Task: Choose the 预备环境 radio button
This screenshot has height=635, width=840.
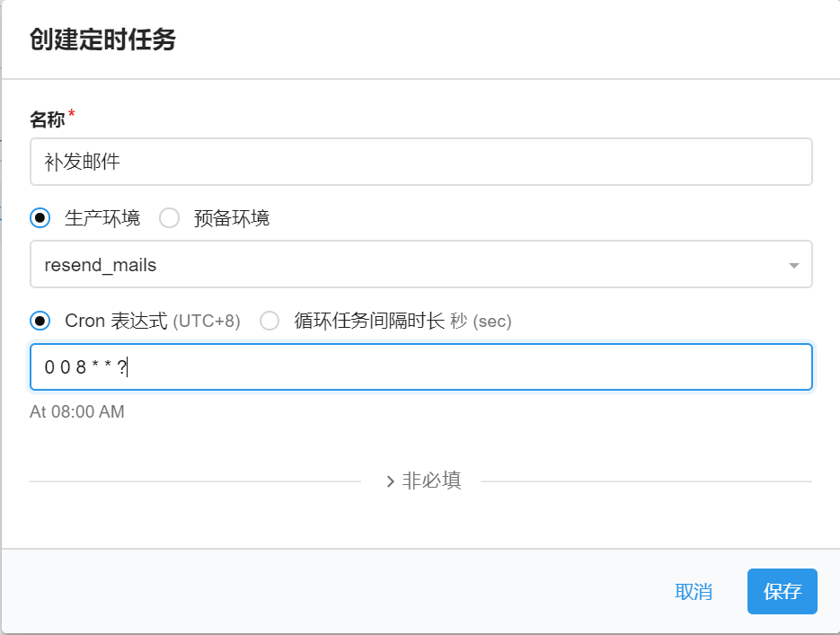Action: tap(169, 218)
